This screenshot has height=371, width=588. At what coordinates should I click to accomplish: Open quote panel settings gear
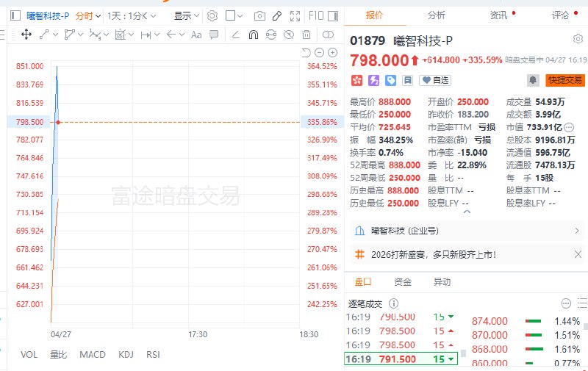[x=578, y=39]
